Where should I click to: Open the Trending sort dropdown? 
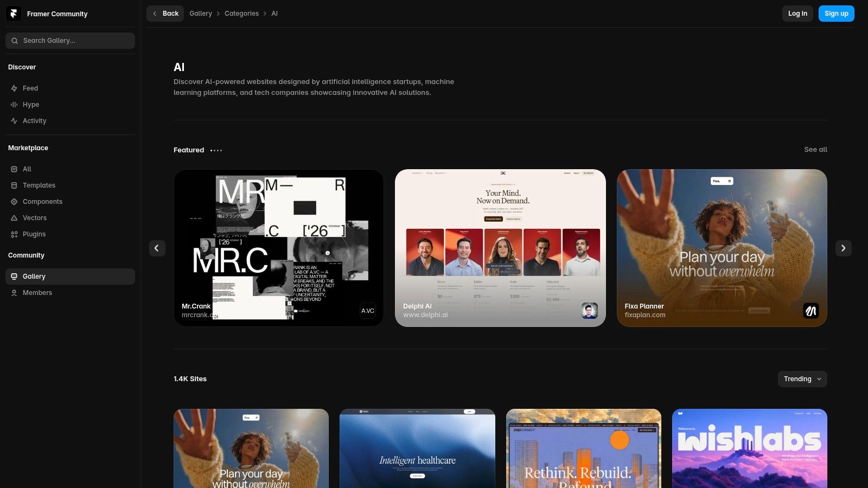coord(802,379)
